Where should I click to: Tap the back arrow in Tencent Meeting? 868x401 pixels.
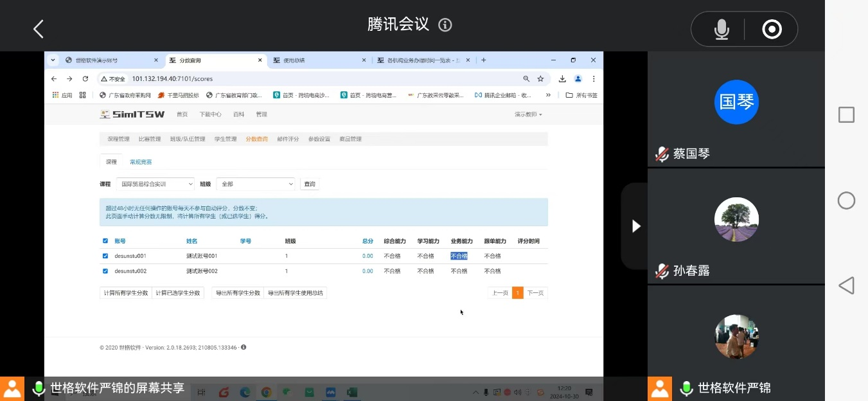(39, 29)
